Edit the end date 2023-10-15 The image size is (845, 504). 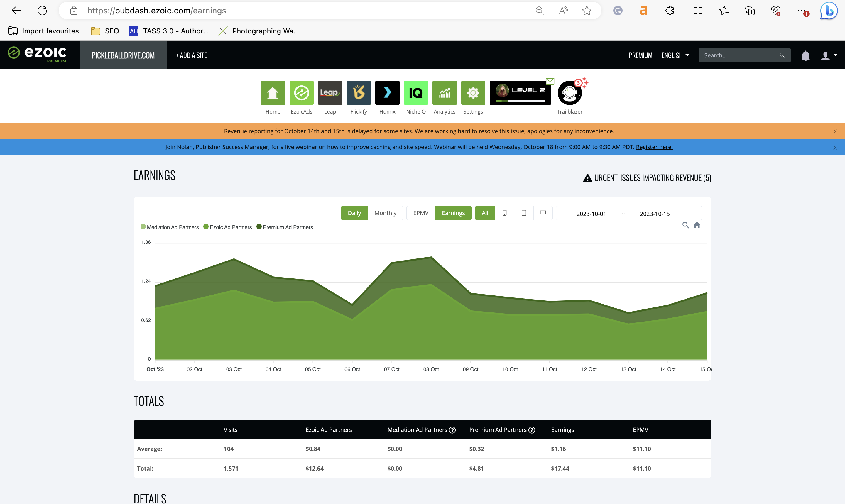(x=655, y=214)
